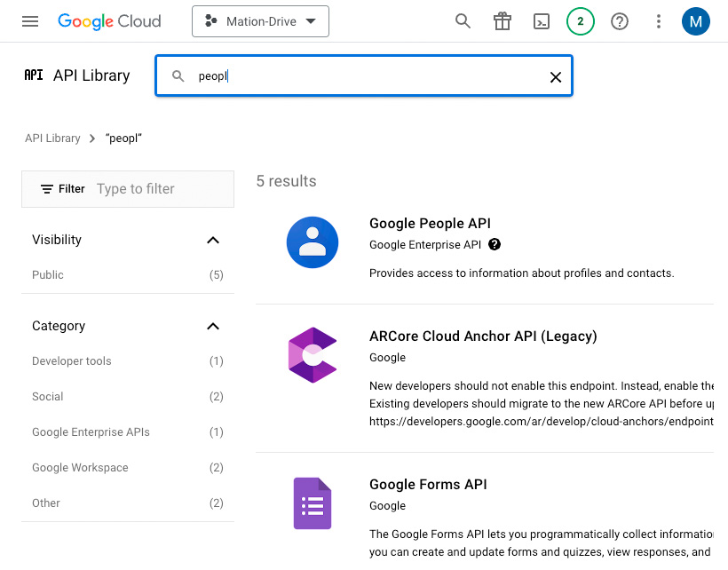
Task: Filter by Developer tools category
Action: 128,361
